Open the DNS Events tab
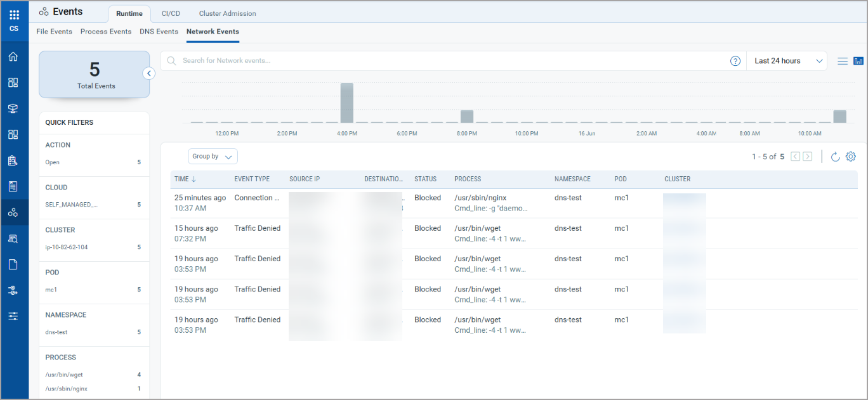Image resolution: width=868 pixels, height=400 pixels. (x=159, y=31)
